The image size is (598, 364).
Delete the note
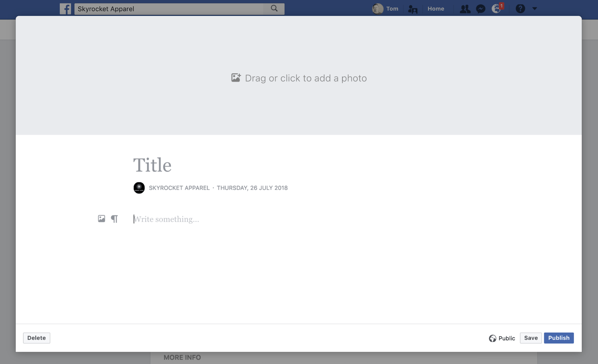[x=36, y=338]
